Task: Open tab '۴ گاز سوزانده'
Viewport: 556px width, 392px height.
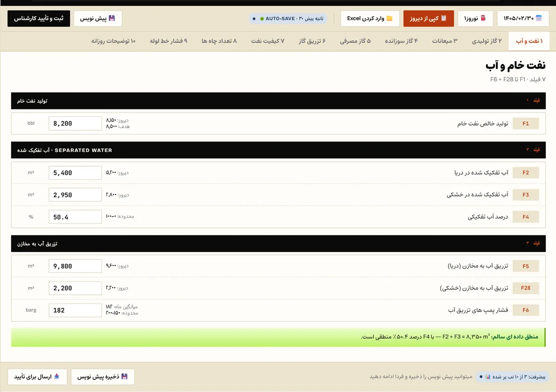Action: tap(401, 41)
